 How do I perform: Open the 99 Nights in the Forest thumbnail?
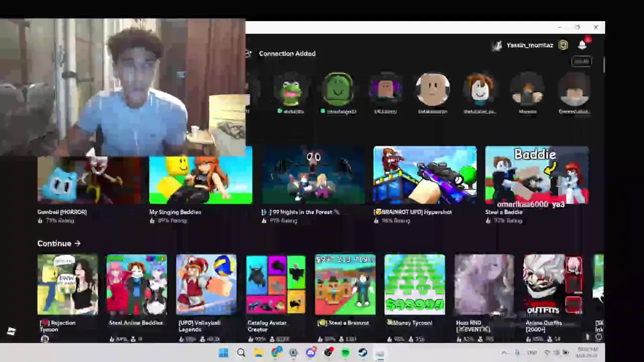pyautogui.click(x=313, y=175)
